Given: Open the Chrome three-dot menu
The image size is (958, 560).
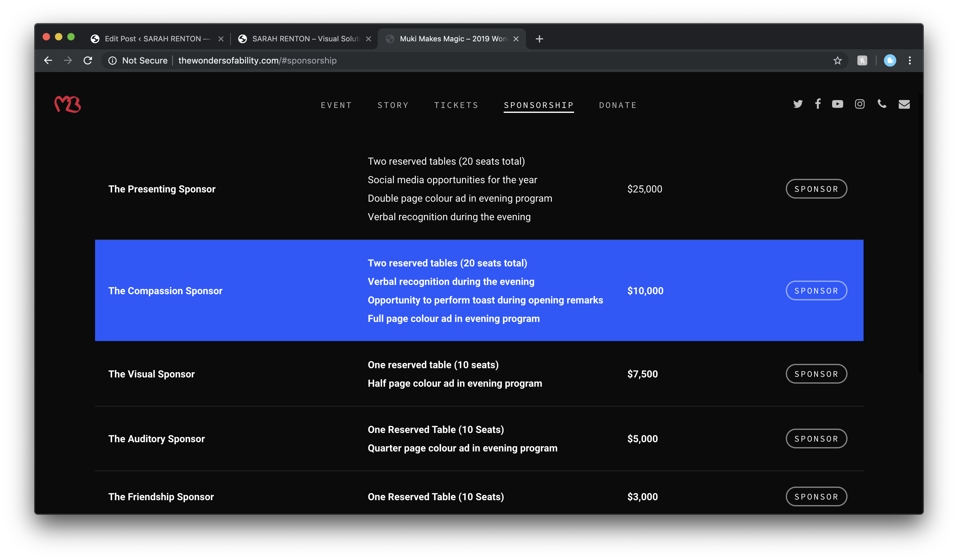Looking at the screenshot, I should (x=910, y=60).
